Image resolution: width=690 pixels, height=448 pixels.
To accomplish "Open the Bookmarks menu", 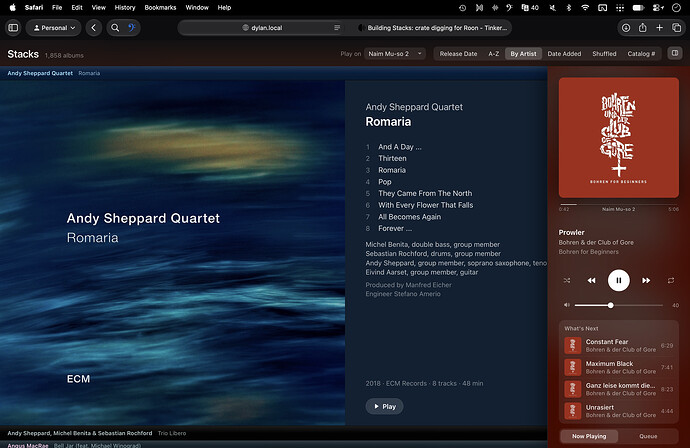I will point(160,7).
